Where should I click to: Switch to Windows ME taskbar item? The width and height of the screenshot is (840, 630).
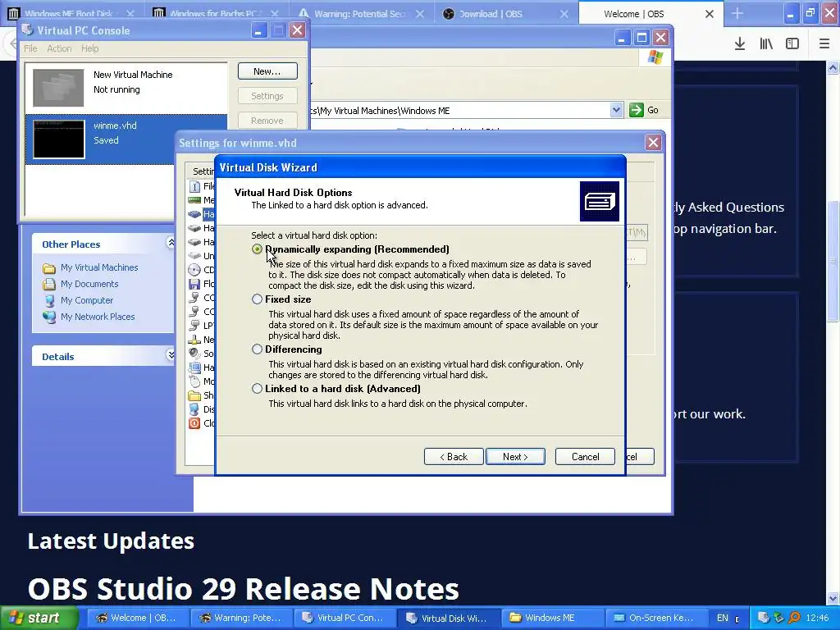click(554, 618)
